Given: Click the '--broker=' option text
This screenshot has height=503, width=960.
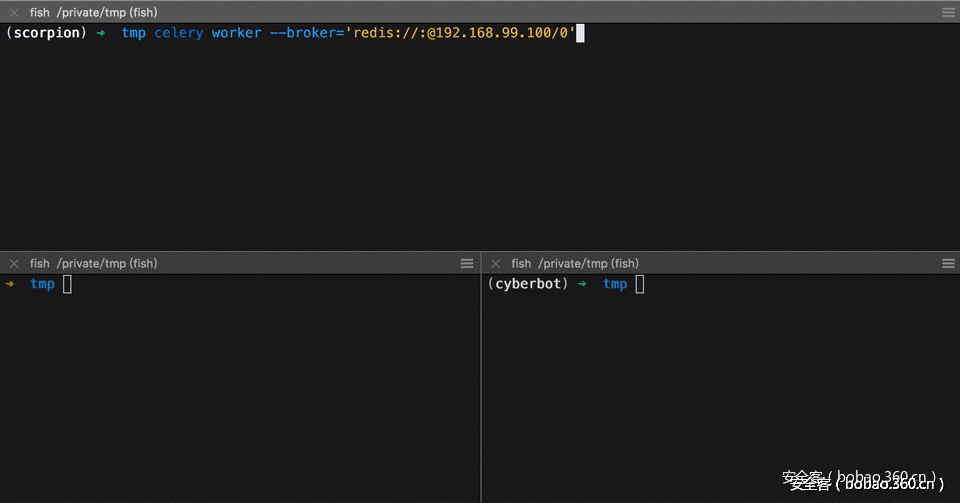Looking at the screenshot, I should click(x=307, y=33).
